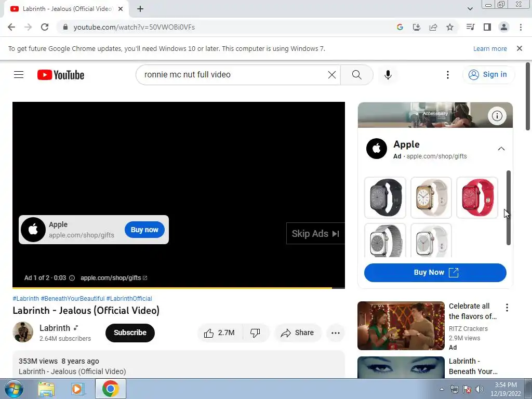This screenshot has height=399, width=532.
Task: Open more actions ellipsis under the video
Action: (335, 333)
